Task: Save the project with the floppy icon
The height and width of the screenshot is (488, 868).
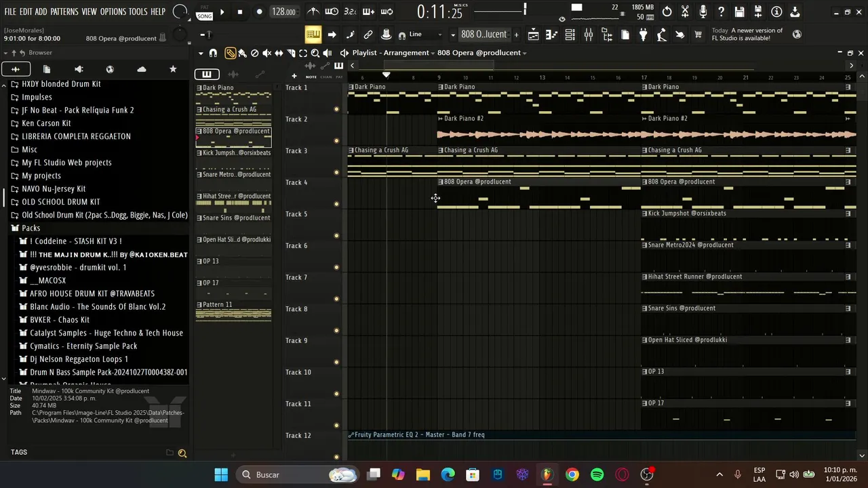Action: coord(740,12)
